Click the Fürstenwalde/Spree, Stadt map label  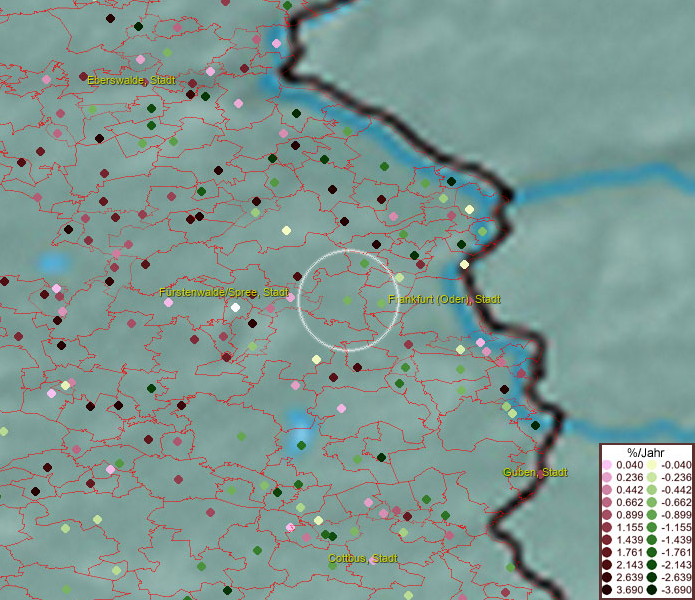(224, 292)
